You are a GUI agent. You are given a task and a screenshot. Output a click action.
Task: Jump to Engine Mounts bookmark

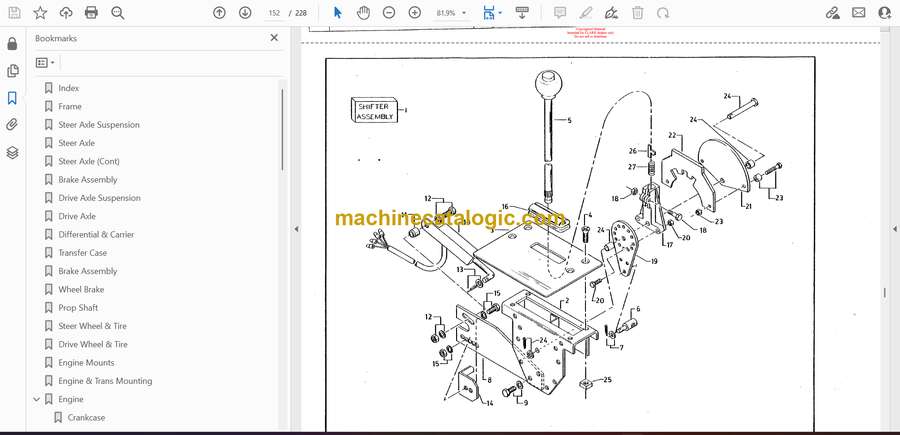pyautogui.click(x=86, y=363)
